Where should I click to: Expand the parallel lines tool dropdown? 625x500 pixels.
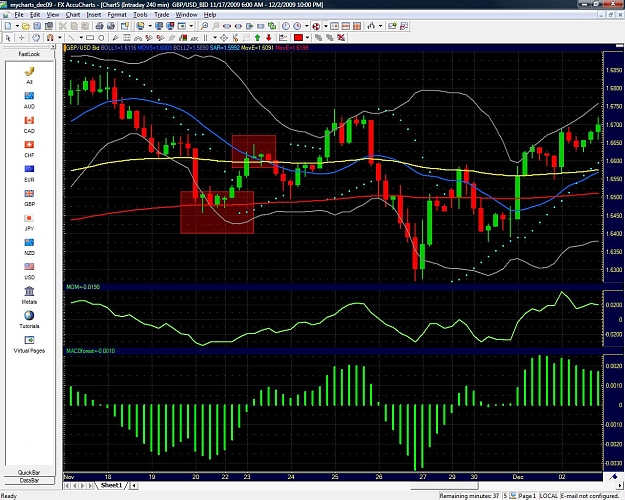click(214, 37)
